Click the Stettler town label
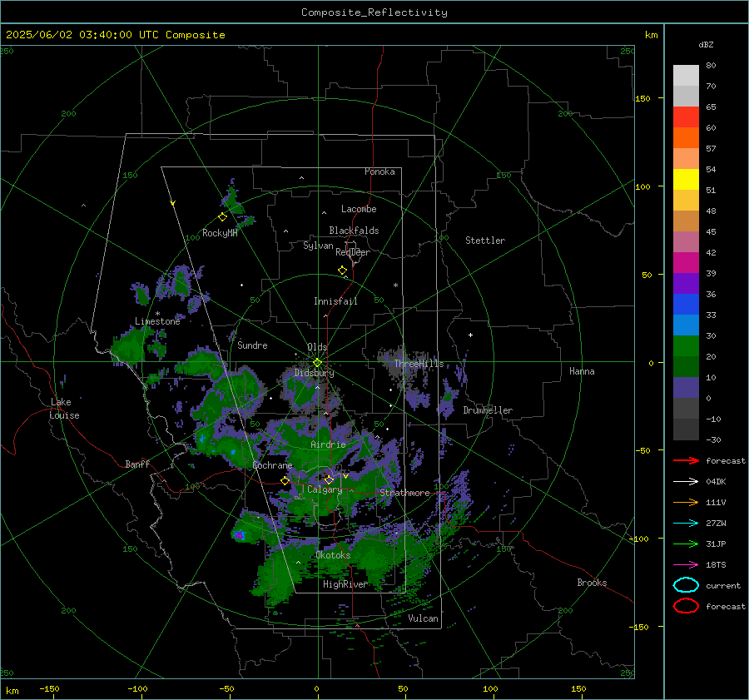This screenshot has width=749, height=700. (x=485, y=241)
